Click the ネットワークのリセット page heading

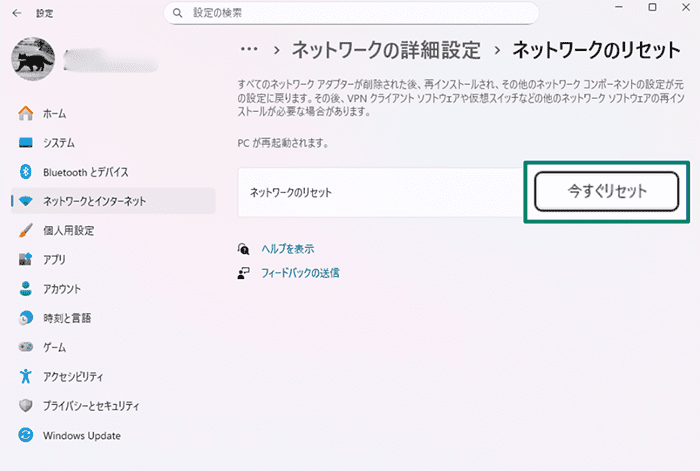point(596,50)
